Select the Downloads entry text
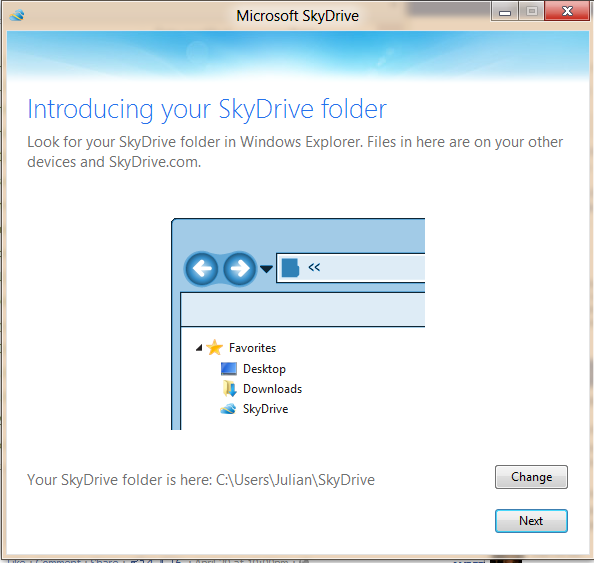 pyautogui.click(x=272, y=389)
